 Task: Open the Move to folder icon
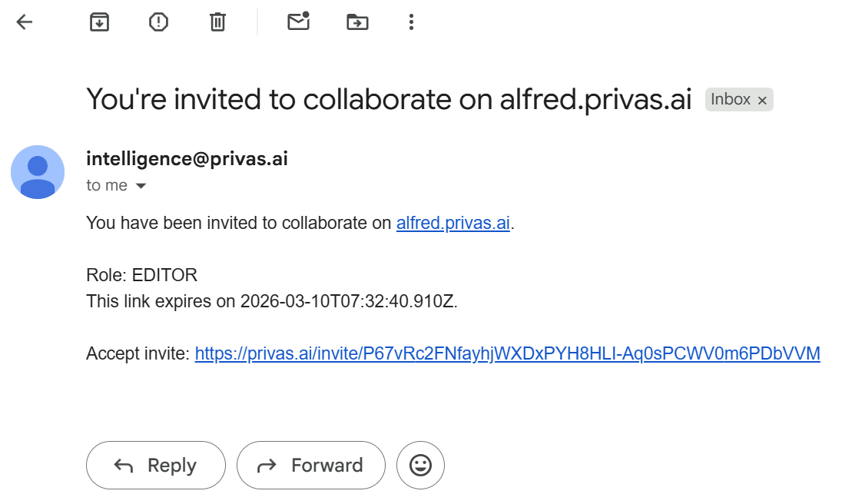[x=357, y=22]
